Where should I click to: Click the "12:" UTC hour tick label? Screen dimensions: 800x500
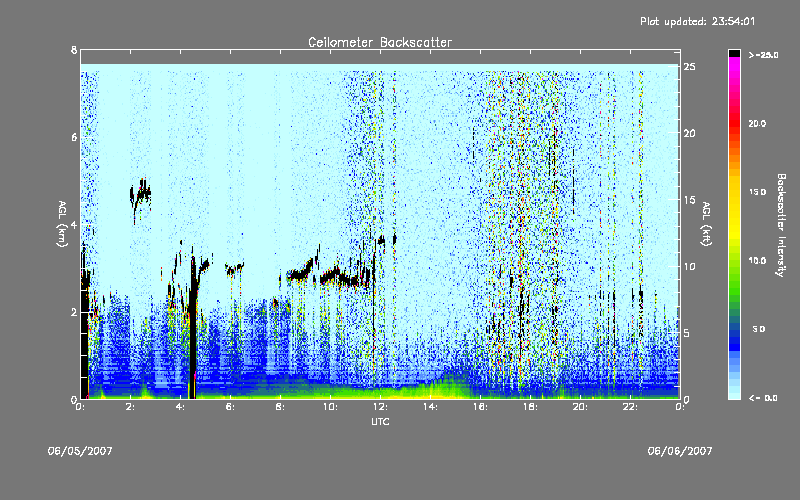click(x=380, y=407)
